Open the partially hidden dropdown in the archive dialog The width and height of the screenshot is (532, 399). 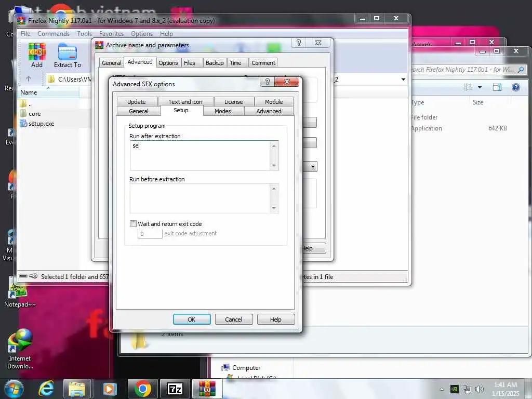click(313, 167)
